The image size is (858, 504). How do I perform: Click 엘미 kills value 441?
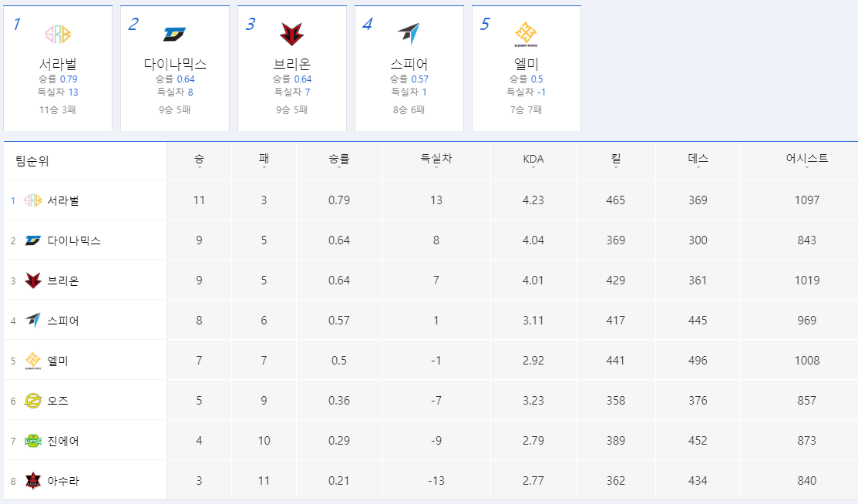(616, 360)
